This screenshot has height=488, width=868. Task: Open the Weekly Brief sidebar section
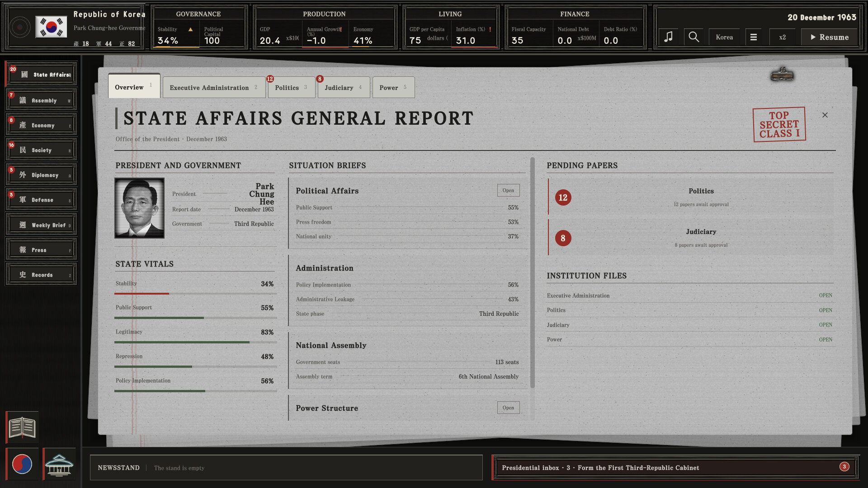click(42, 225)
